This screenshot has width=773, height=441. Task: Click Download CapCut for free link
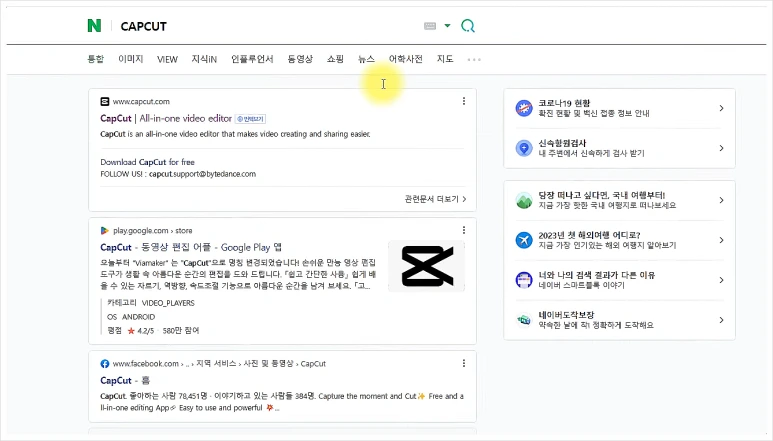tap(147, 162)
